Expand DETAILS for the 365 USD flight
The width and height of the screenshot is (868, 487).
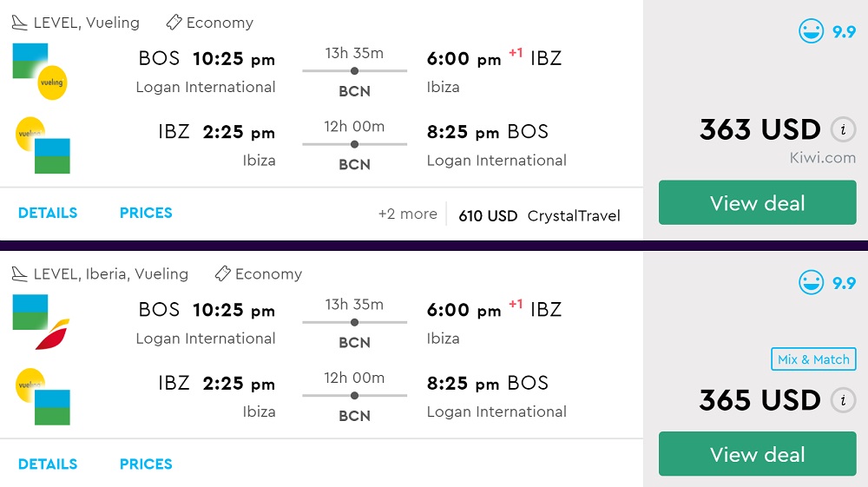click(x=48, y=464)
